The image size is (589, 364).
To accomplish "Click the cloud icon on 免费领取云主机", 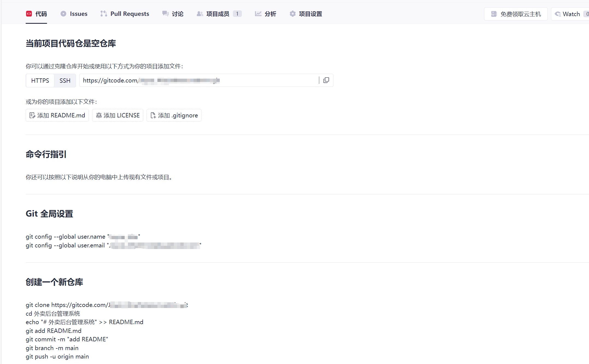I will pos(494,14).
